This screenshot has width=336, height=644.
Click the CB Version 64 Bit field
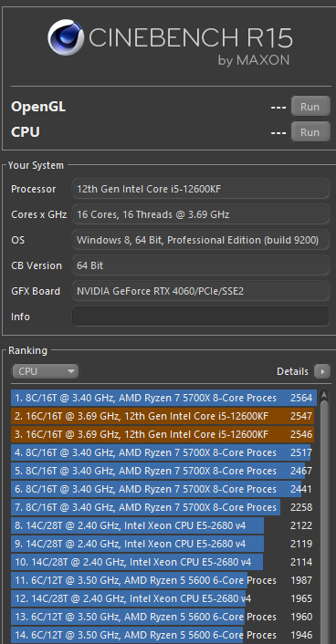(201, 265)
